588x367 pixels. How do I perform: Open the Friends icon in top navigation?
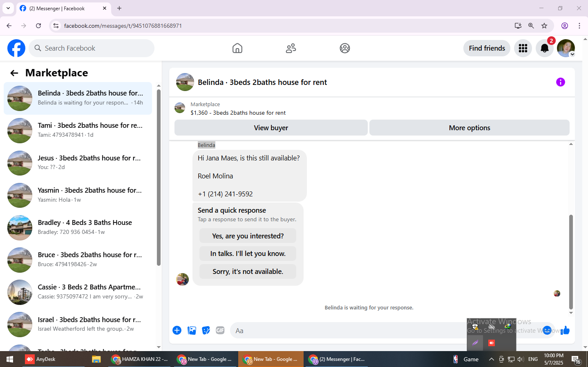(x=291, y=48)
